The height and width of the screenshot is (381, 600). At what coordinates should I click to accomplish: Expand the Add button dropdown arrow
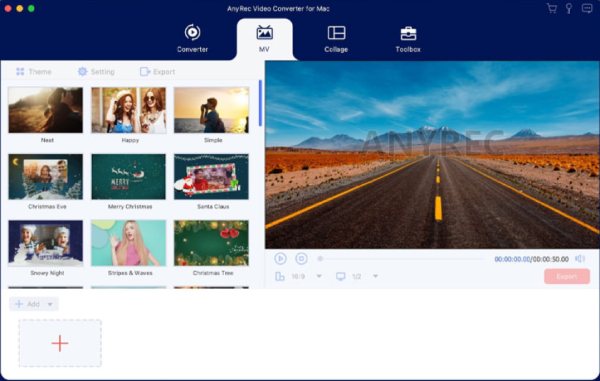[50, 304]
